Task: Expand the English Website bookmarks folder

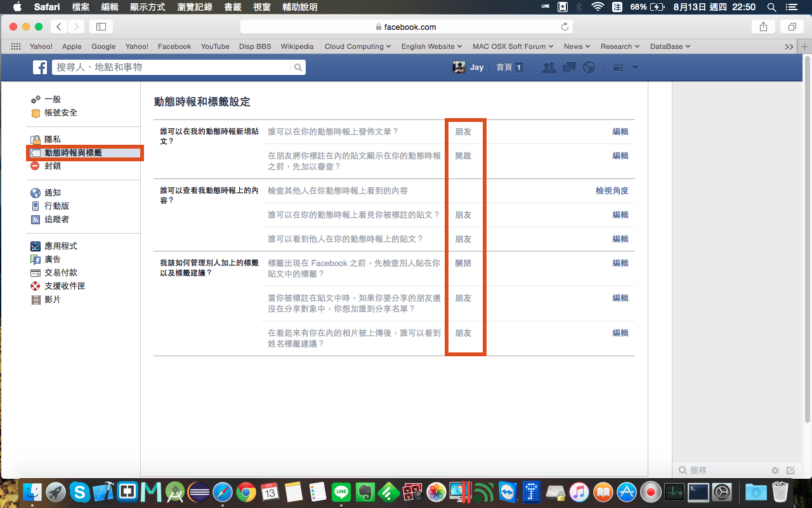Action: pos(433,46)
